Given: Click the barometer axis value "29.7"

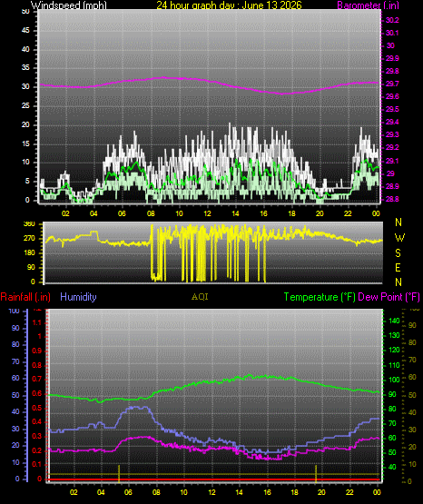Looking at the screenshot, I should (392, 84).
